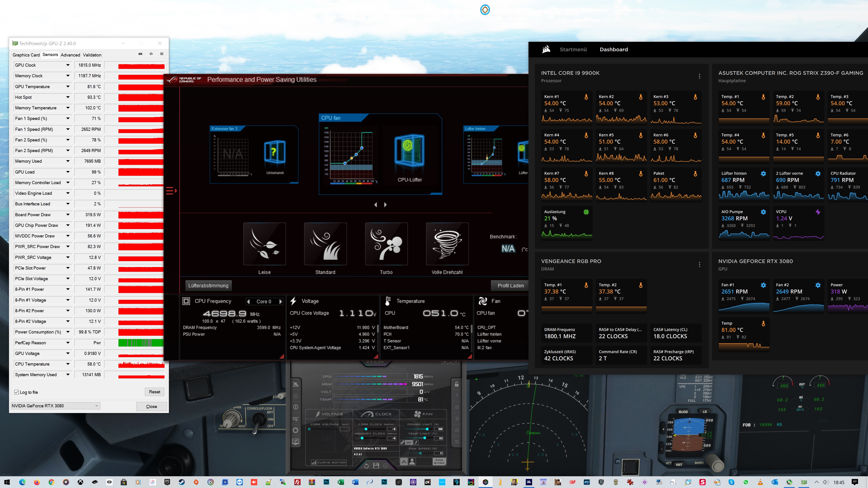This screenshot has width=868, height=488.
Task: Open MSI Afterburner hardware monitor icon
Action: (295, 442)
